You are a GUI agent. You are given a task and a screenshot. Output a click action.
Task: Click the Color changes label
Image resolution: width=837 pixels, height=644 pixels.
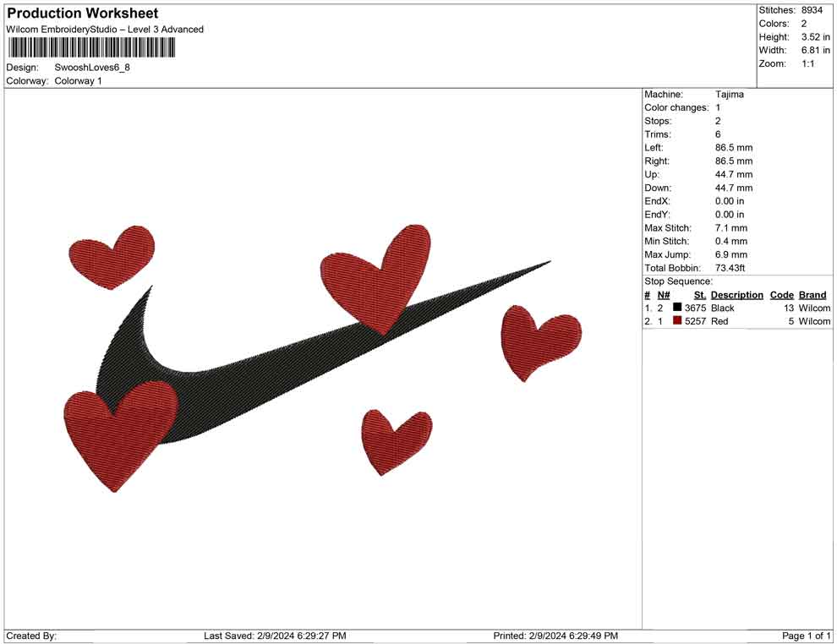676,107
